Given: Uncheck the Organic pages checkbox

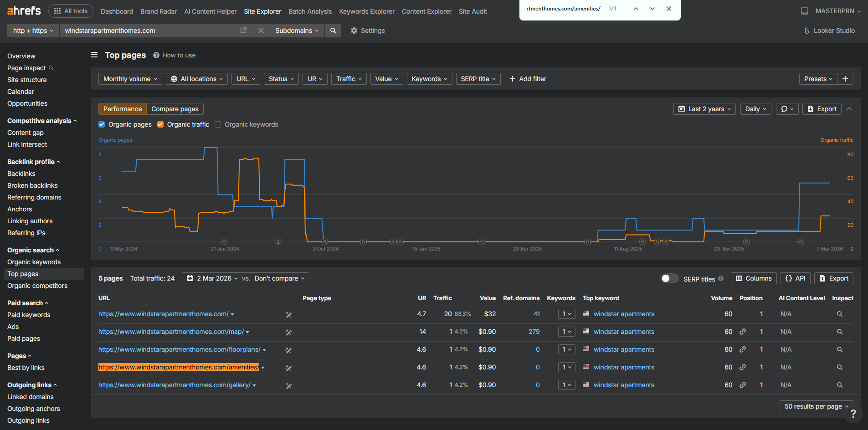Looking at the screenshot, I should tap(102, 124).
